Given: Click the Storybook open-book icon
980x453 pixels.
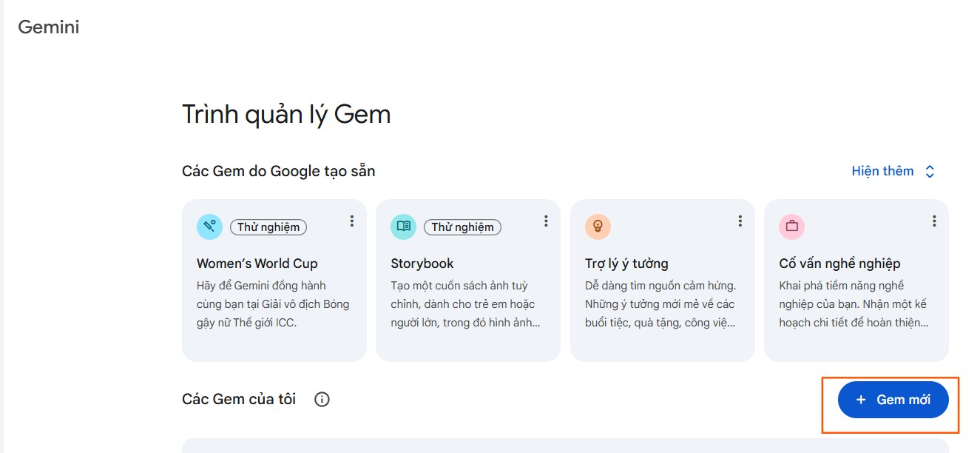Looking at the screenshot, I should pos(403,226).
